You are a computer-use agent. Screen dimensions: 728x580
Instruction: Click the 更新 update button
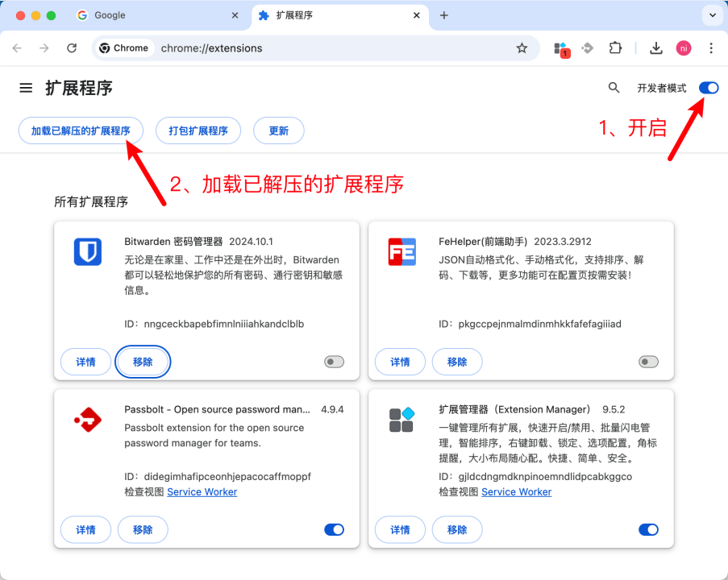coord(279,130)
